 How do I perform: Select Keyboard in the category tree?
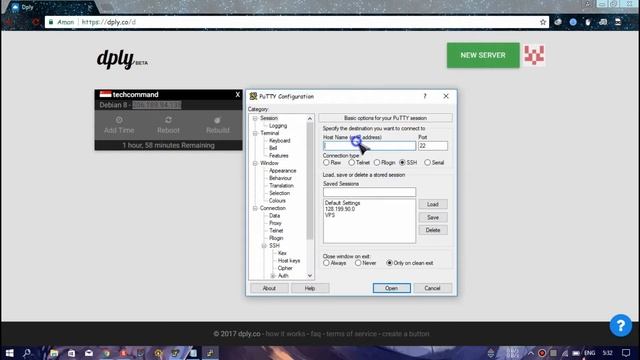[280, 141]
